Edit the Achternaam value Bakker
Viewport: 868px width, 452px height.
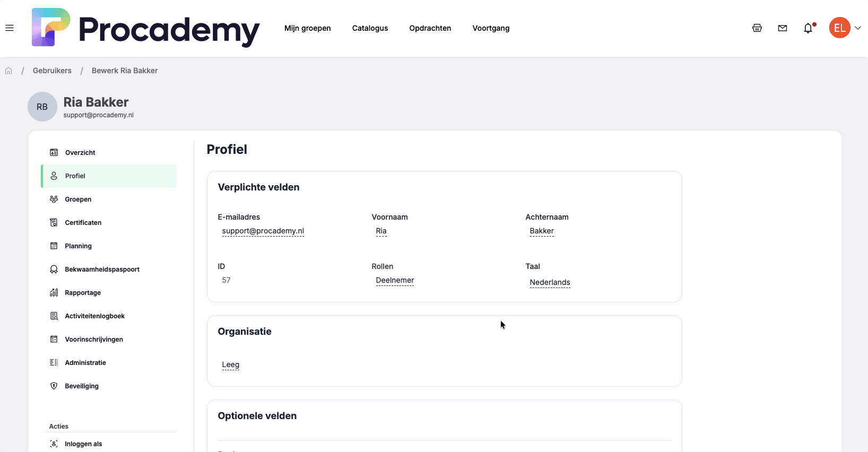click(542, 231)
